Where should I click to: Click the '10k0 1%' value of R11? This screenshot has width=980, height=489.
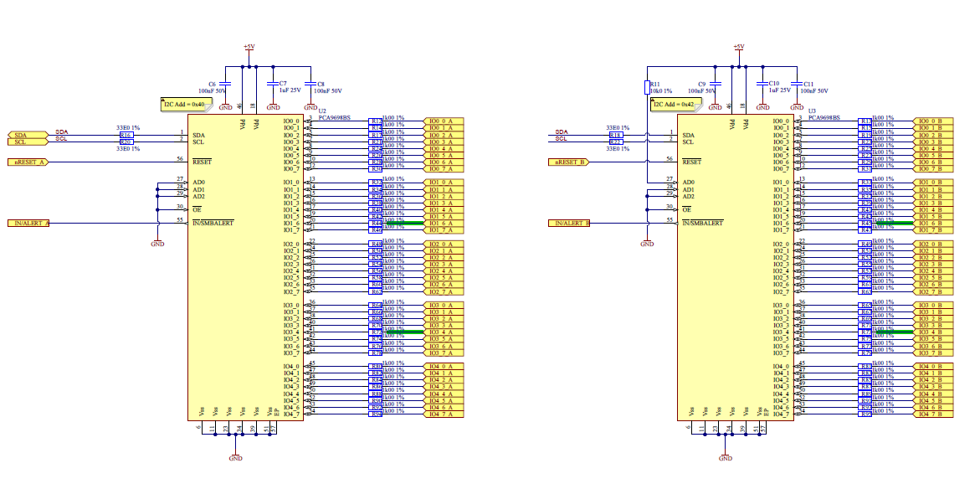click(661, 91)
